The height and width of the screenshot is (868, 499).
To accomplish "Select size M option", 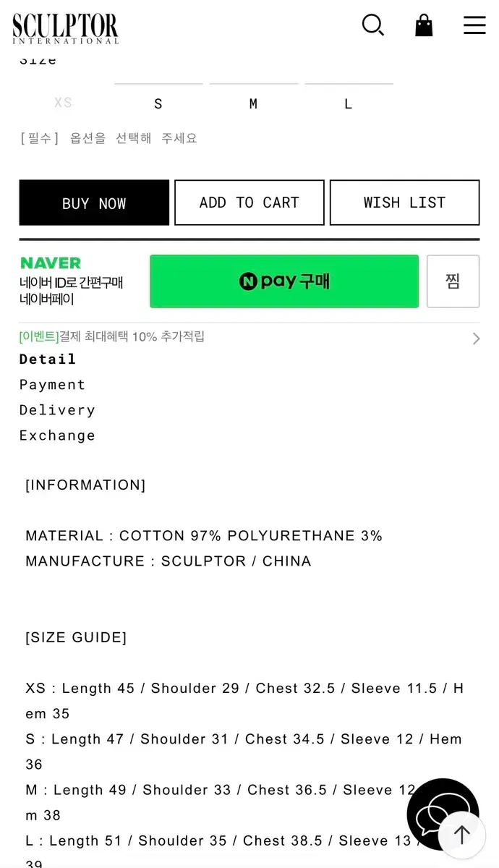I will click(253, 103).
